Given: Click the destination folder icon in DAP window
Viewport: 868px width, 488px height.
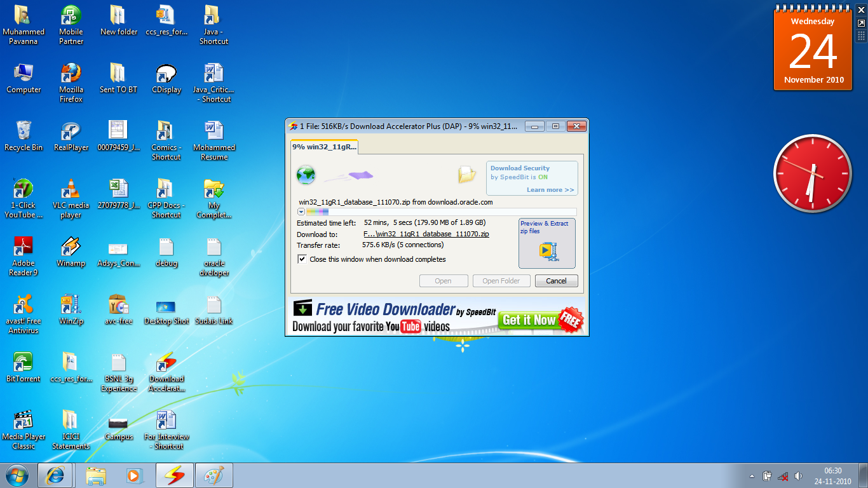Looking at the screenshot, I should click(467, 175).
